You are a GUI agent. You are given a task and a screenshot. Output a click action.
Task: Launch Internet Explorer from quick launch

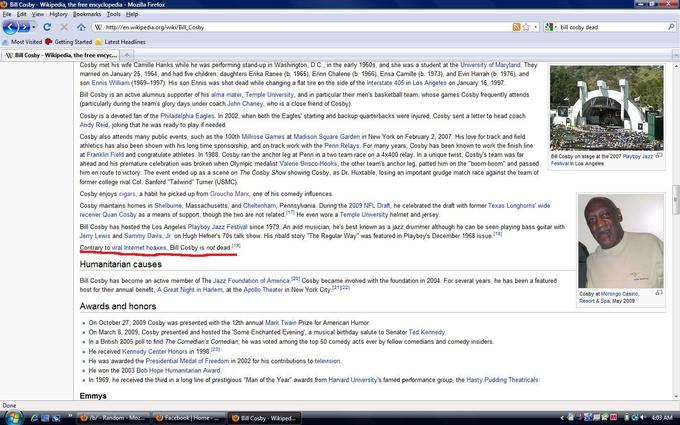[34, 418]
